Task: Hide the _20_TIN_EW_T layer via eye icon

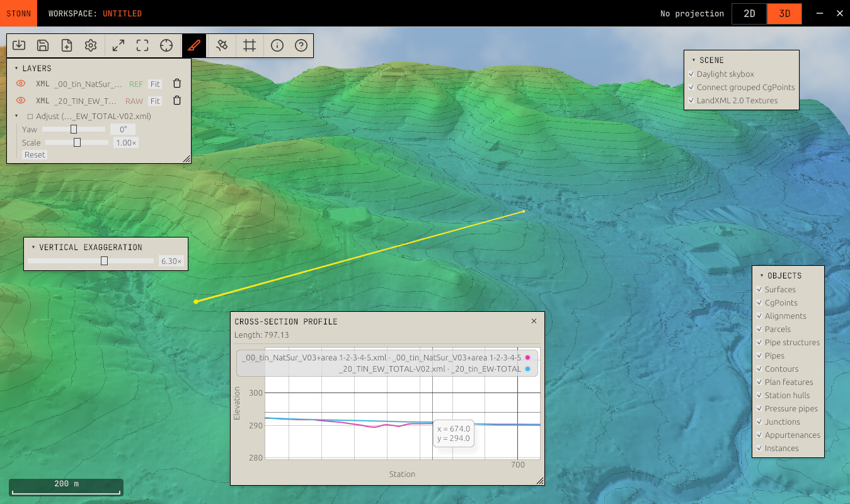Action: click(x=21, y=101)
